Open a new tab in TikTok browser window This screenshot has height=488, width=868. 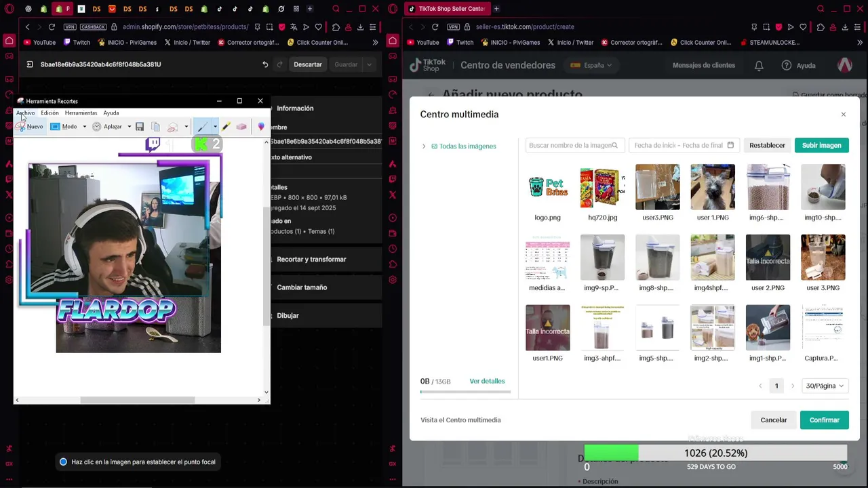496,9
